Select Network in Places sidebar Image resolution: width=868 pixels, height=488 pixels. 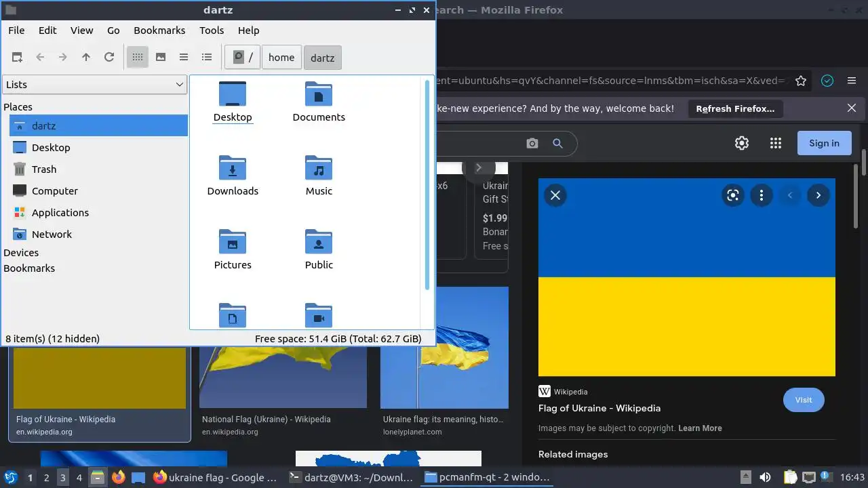click(x=98, y=235)
